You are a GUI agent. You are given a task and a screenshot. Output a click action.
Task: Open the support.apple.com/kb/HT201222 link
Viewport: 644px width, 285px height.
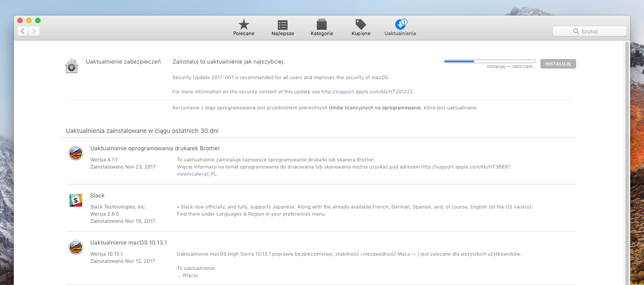(x=368, y=92)
